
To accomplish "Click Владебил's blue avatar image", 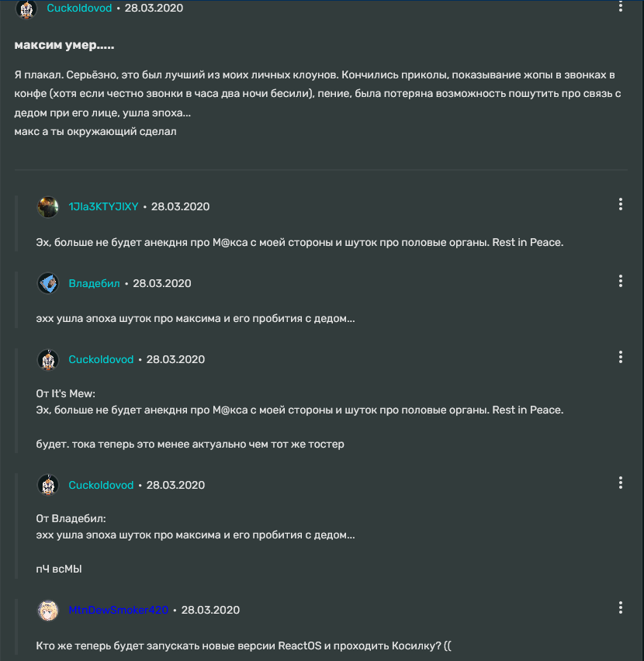I will coord(48,283).
